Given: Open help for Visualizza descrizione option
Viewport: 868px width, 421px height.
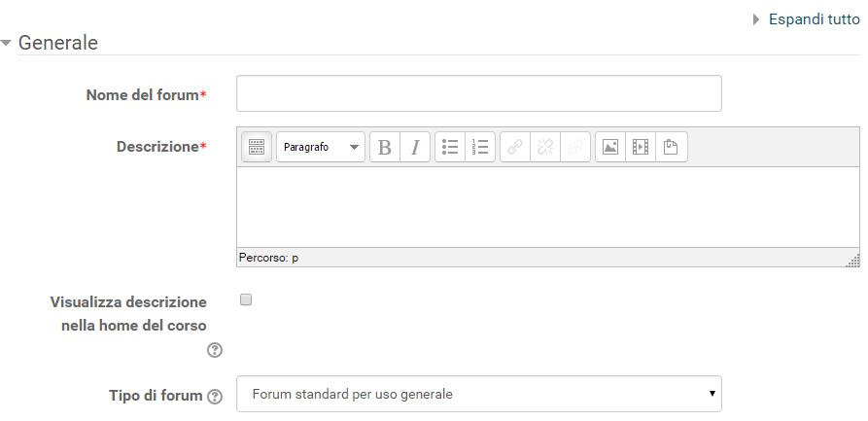Looking at the screenshot, I should pyautogui.click(x=215, y=350).
